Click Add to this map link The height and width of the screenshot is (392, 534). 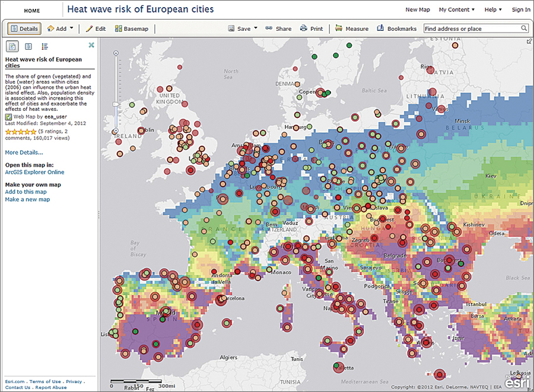click(x=26, y=192)
